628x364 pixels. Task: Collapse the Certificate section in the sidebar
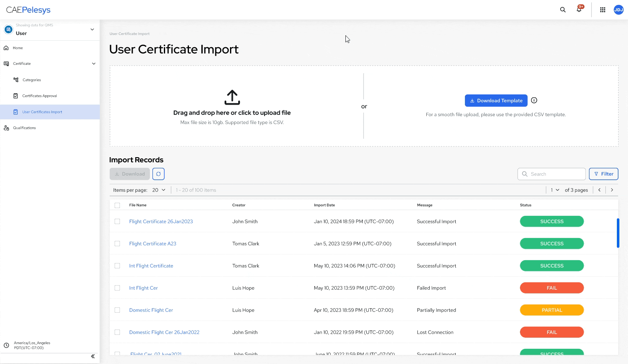[94, 64]
